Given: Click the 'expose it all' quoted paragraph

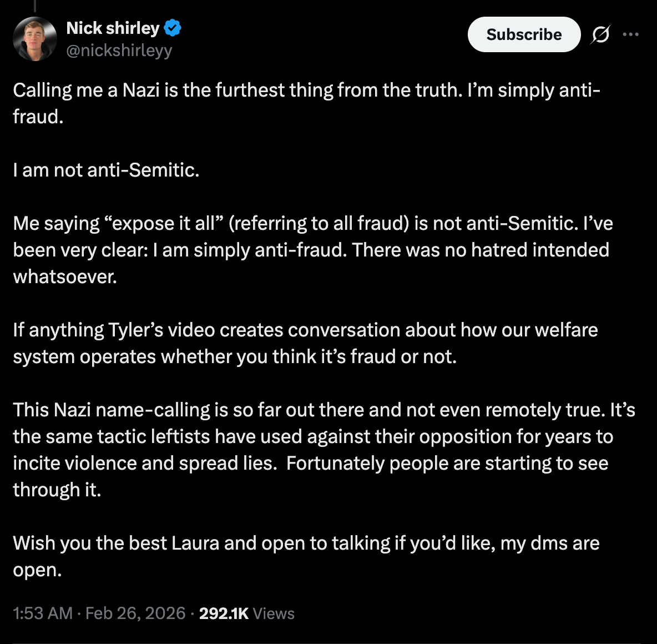Looking at the screenshot, I should tap(311, 250).
